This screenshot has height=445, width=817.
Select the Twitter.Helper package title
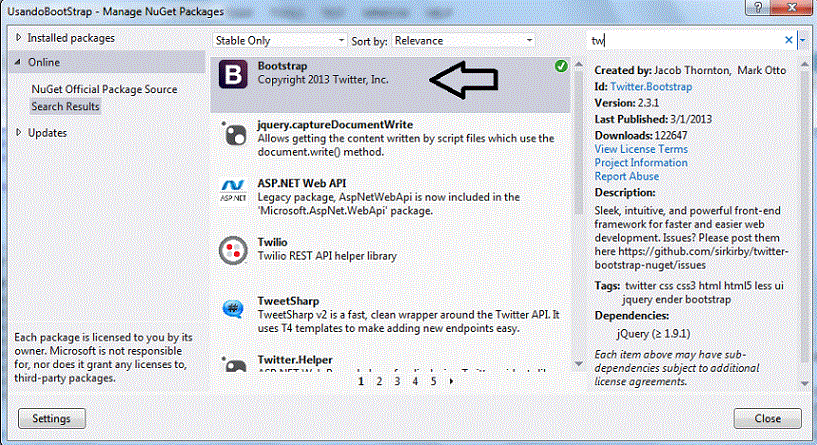pos(295,360)
